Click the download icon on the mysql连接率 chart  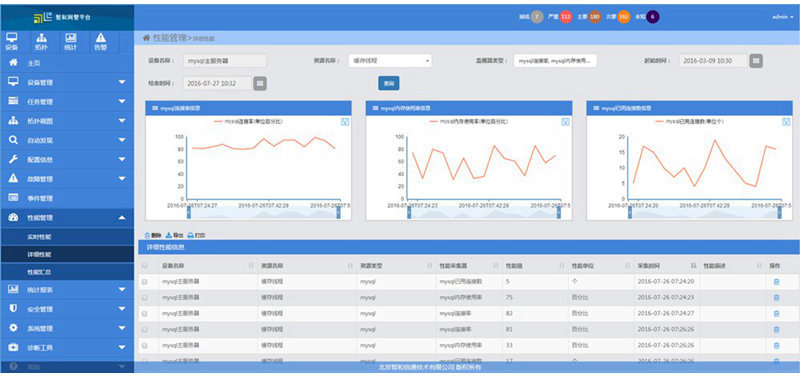pyautogui.click(x=345, y=121)
